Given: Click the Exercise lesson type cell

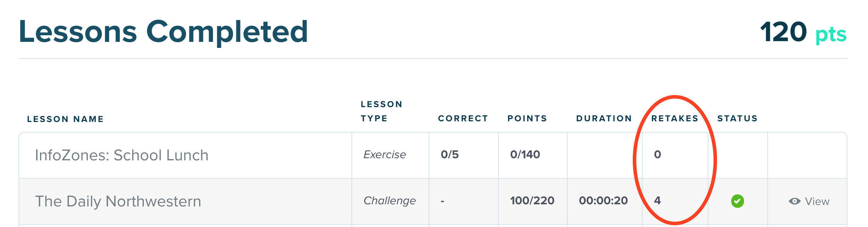Looking at the screenshot, I should click(384, 154).
